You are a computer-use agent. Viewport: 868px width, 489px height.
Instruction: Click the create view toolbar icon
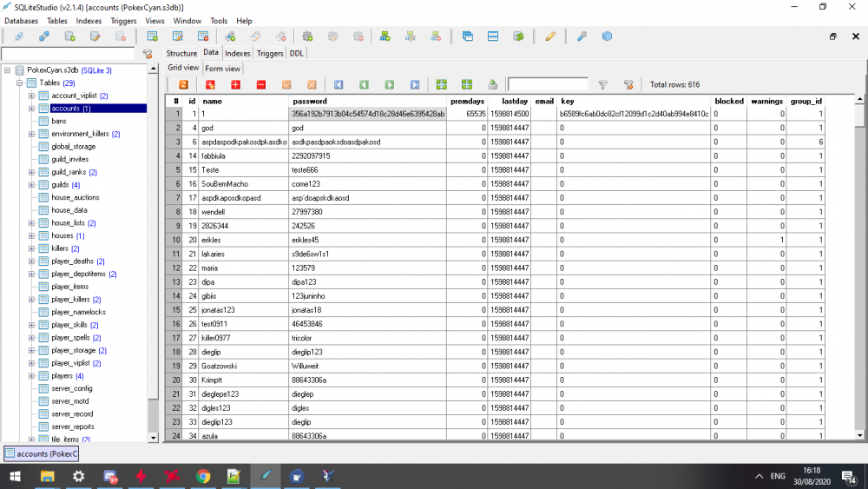(x=385, y=36)
